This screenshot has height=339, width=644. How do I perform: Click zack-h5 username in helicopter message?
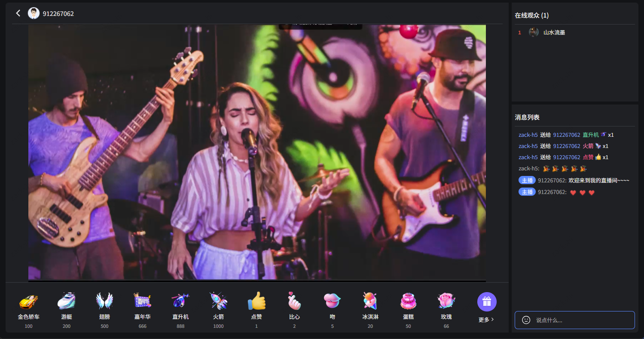tap(528, 135)
